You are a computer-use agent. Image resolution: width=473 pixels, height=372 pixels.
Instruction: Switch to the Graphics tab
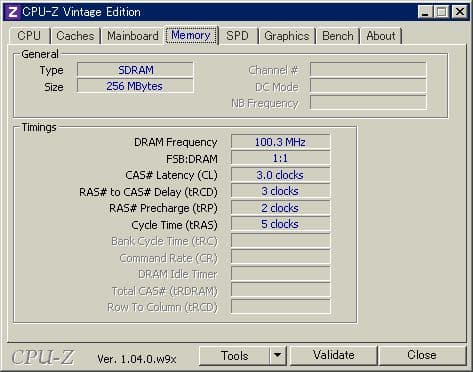[x=287, y=36]
